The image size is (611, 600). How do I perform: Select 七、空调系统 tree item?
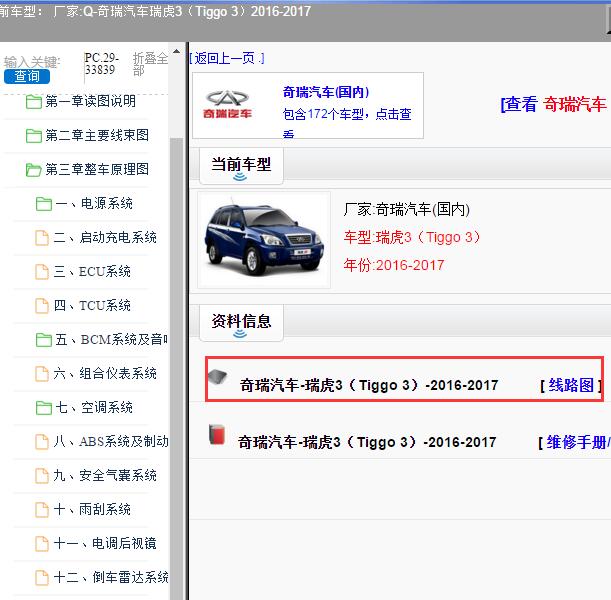coord(94,407)
